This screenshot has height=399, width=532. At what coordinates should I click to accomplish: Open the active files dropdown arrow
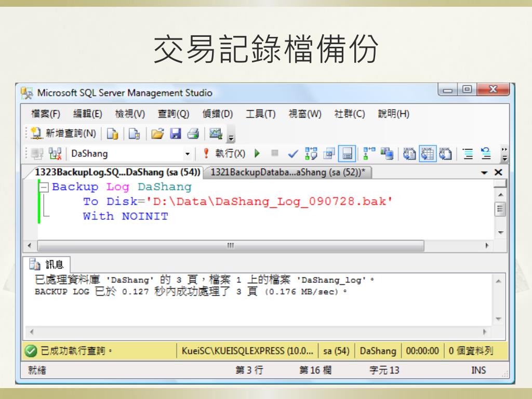click(x=484, y=172)
